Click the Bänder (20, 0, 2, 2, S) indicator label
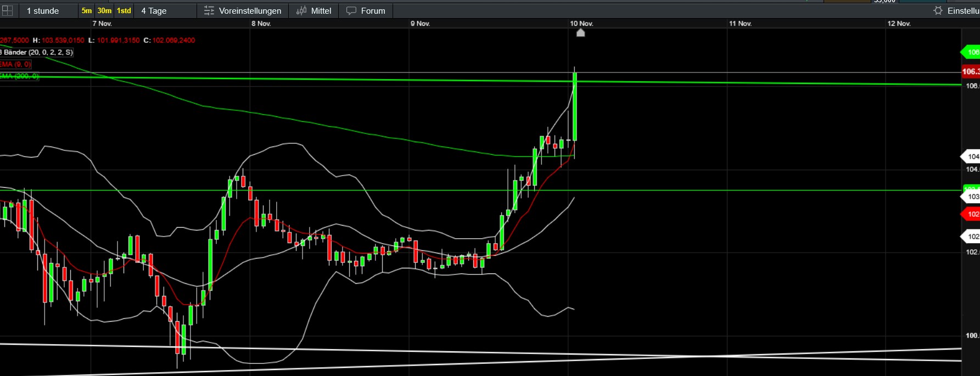The height and width of the screenshot is (376, 980). coord(37,52)
